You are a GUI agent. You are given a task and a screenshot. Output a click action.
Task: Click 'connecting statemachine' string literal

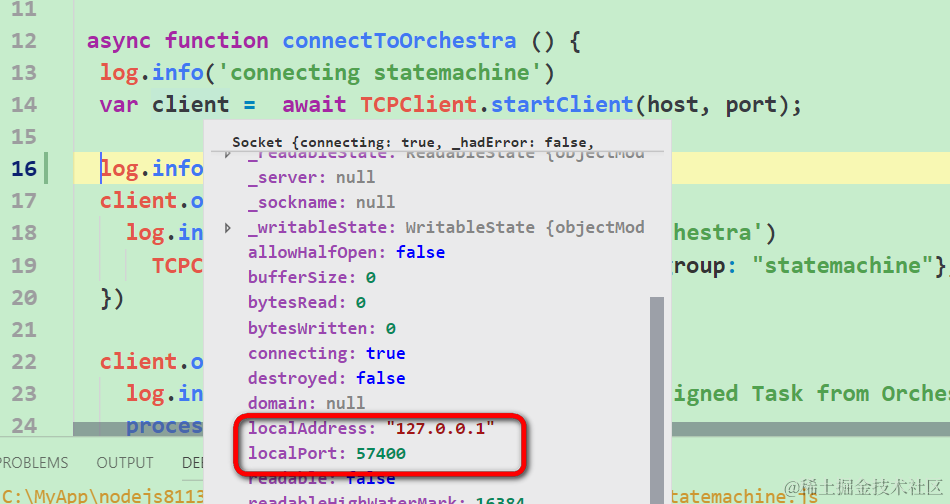tap(380, 73)
